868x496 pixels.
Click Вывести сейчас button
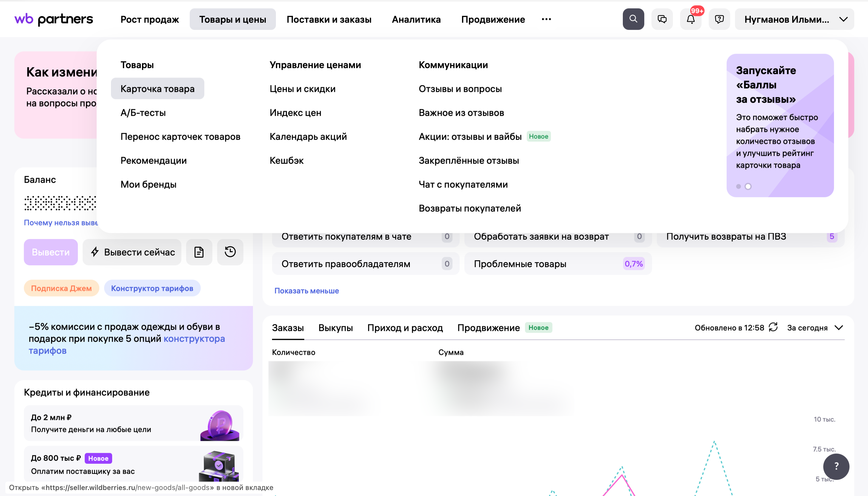point(132,252)
